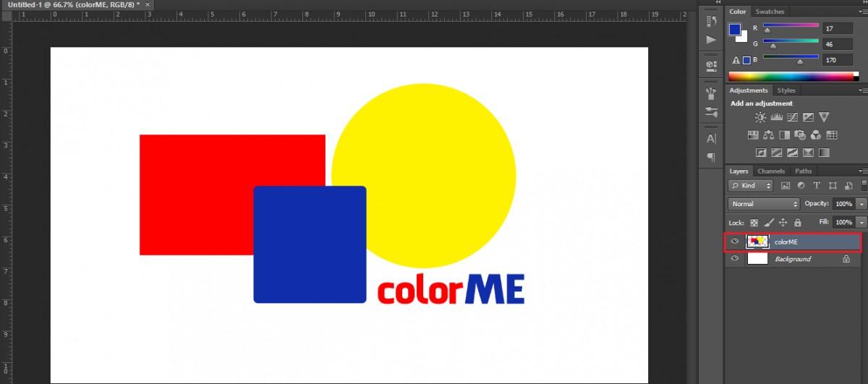The width and height of the screenshot is (868, 384).
Task: Open the Paragraph panel icon
Action: tap(711, 157)
